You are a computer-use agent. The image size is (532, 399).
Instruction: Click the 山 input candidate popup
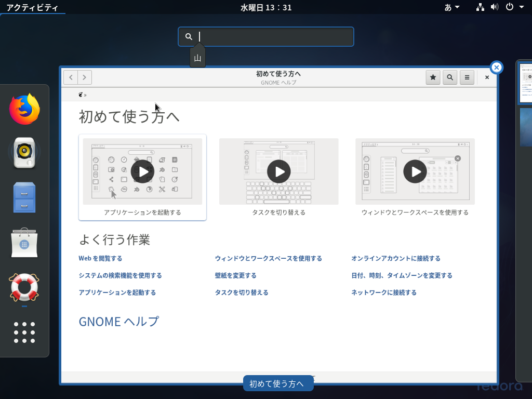tap(197, 58)
